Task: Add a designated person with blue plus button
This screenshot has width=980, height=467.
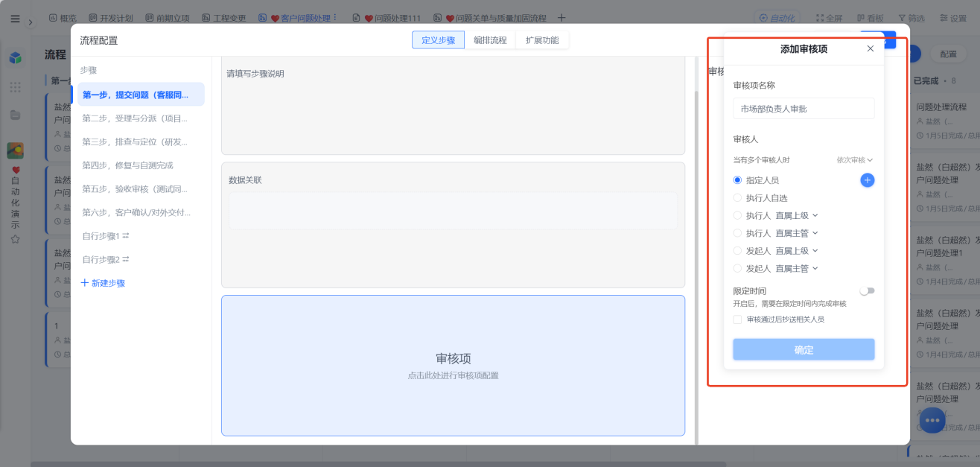Action: pyautogui.click(x=868, y=180)
